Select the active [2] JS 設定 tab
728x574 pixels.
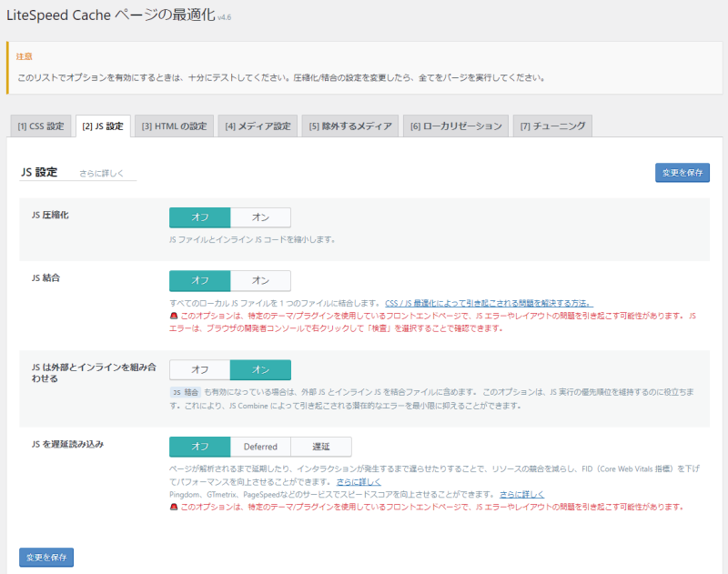click(103, 126)
